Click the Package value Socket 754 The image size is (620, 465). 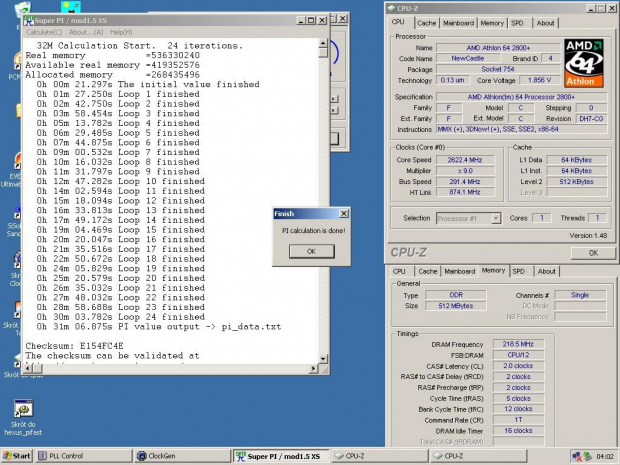coord(498,69)
